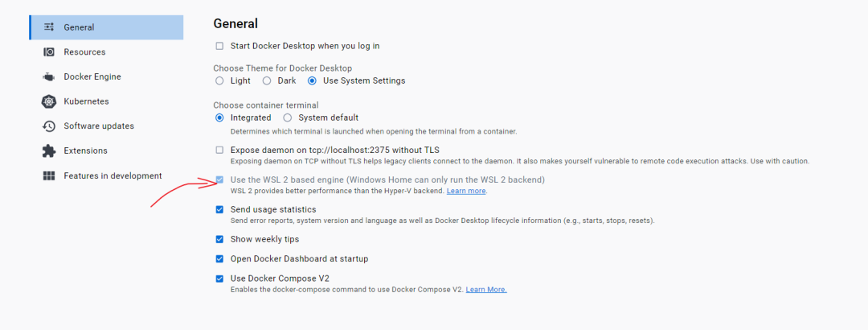Image resolution: width=868 pixels, height=330 pixels.
Task: Uncheck Send usage statistics
Action: tap(219, 209)
